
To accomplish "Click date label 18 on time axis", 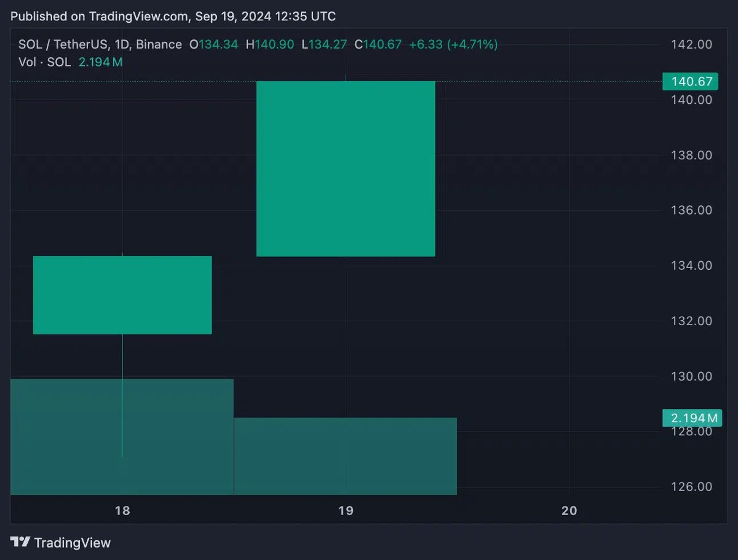I will click(122, 510).
